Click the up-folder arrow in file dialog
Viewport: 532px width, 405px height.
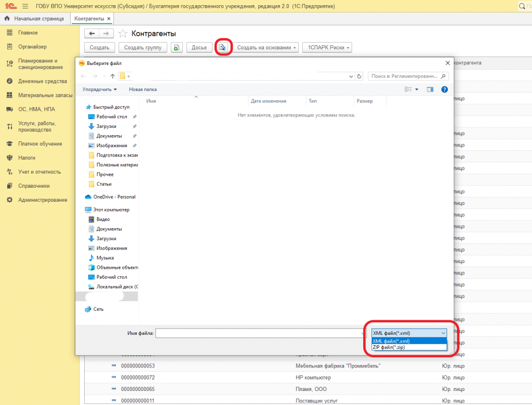point(113,76)
